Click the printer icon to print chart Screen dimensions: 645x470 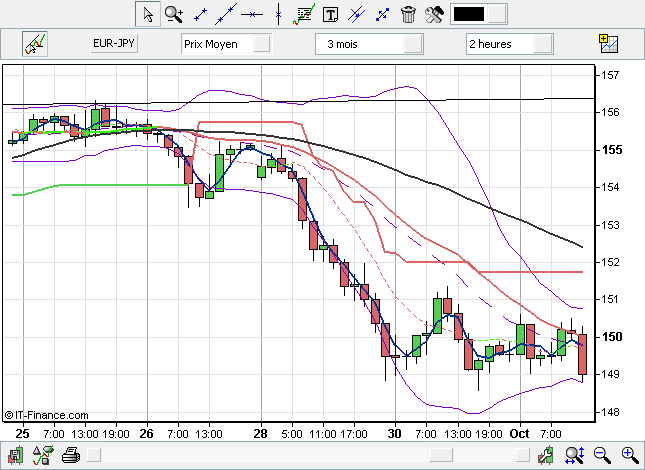pos(70,456)
